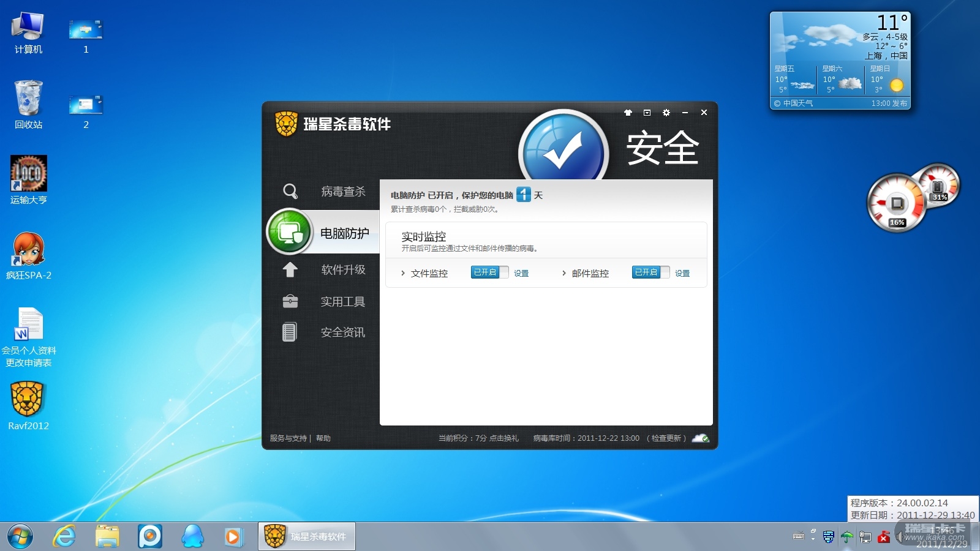Click the 病毒库时间 date text
Screen dimensions: 980x551
586,438
